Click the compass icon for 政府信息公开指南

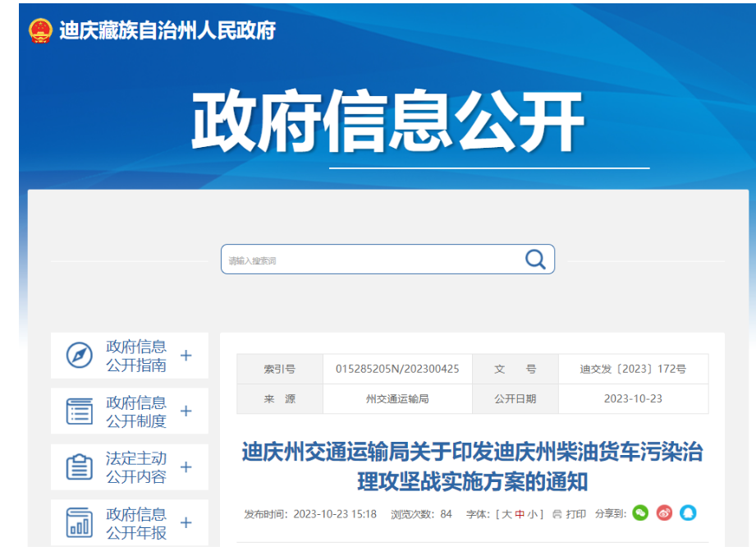(80, 356)
